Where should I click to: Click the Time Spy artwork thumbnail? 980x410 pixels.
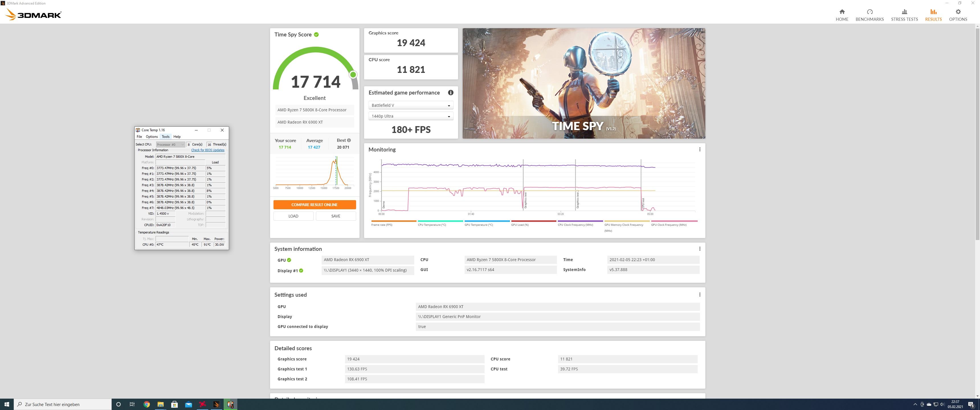584,83
